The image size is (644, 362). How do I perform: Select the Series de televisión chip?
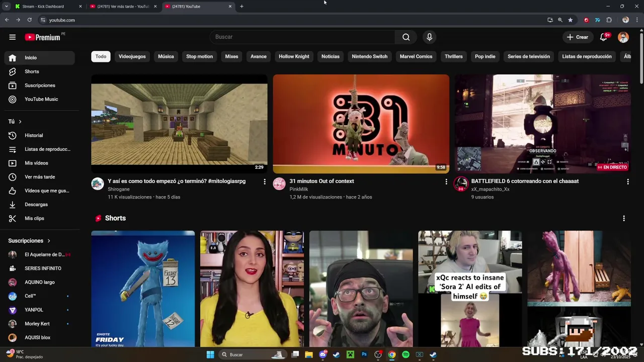tap(529, 56)
